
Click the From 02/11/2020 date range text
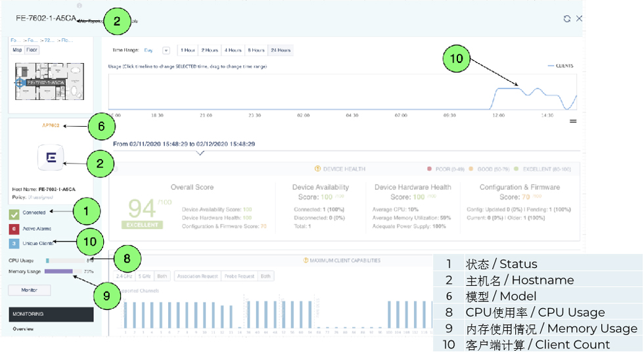pyautogui.click(x=184, y=144)
